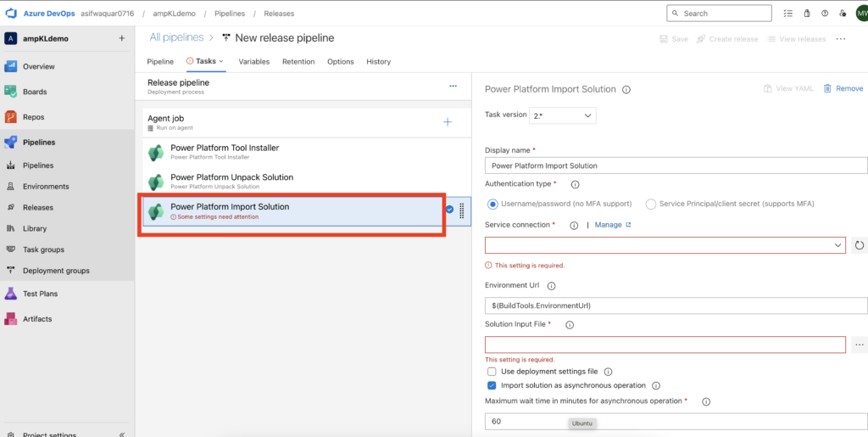868x437 pixels.
Task: Open the MW profile avatar
Action: 861,14
